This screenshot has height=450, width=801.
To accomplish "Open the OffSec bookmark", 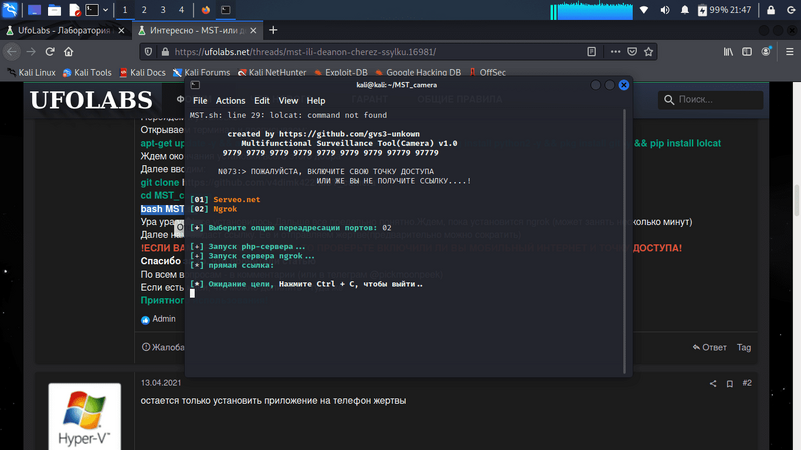I will click(487, 73).
